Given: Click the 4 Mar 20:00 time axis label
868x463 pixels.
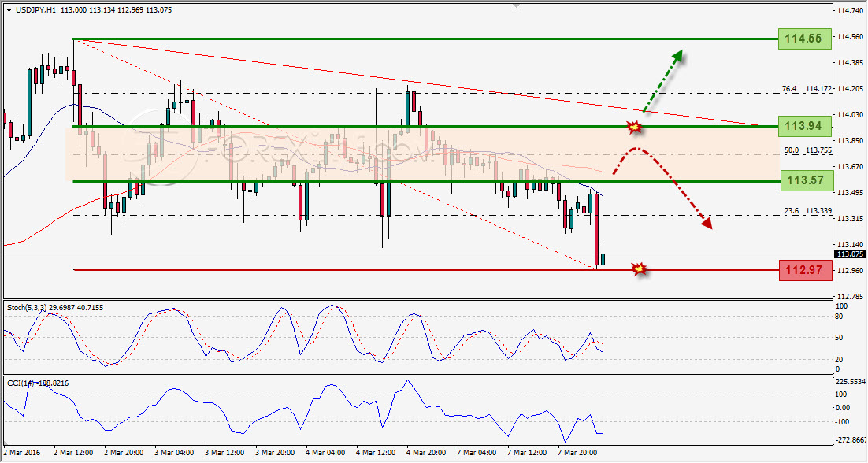Looking at the screenshot, I should pos(426,453).
